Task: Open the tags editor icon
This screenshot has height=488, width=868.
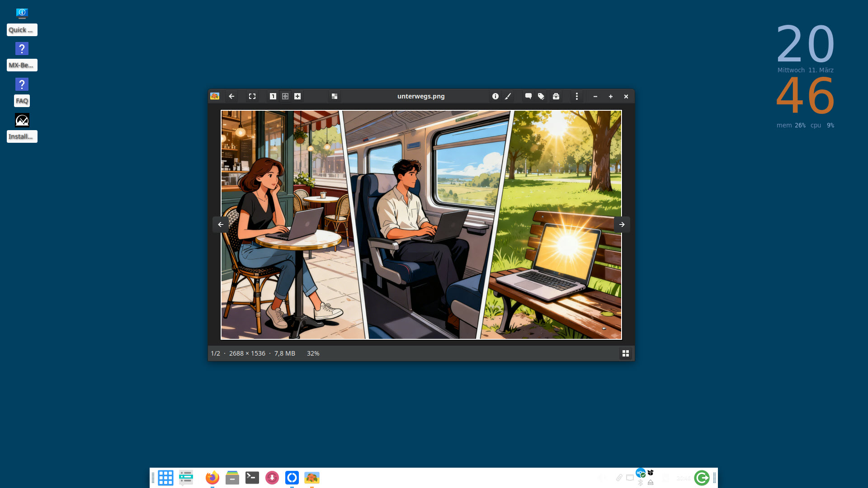Action: 541,96
